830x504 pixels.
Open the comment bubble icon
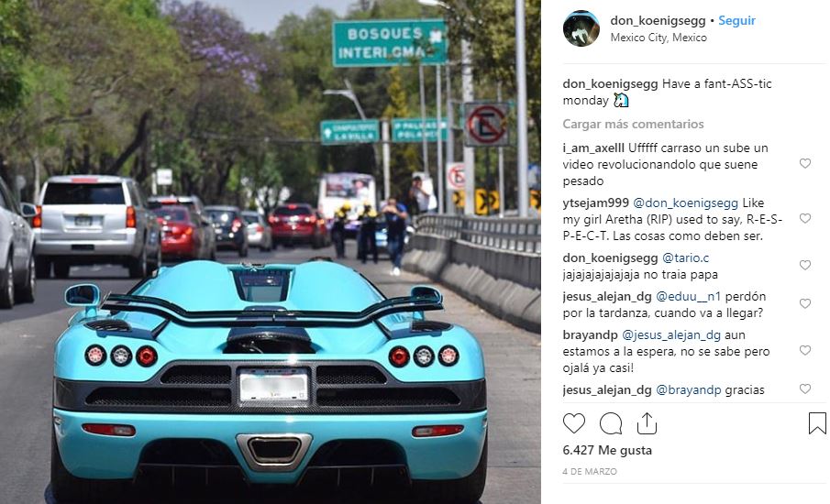[610, 423]
